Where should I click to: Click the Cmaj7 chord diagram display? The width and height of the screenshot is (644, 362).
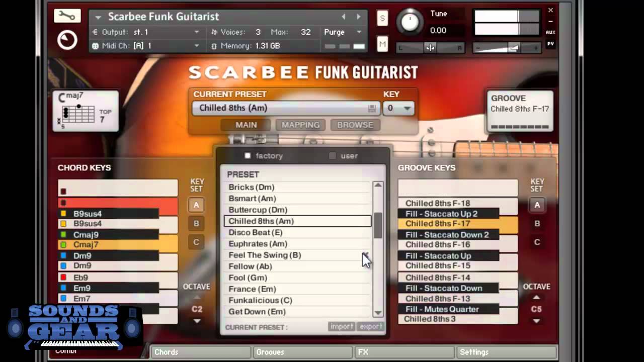pyautogui.click(x=86, y=111)
